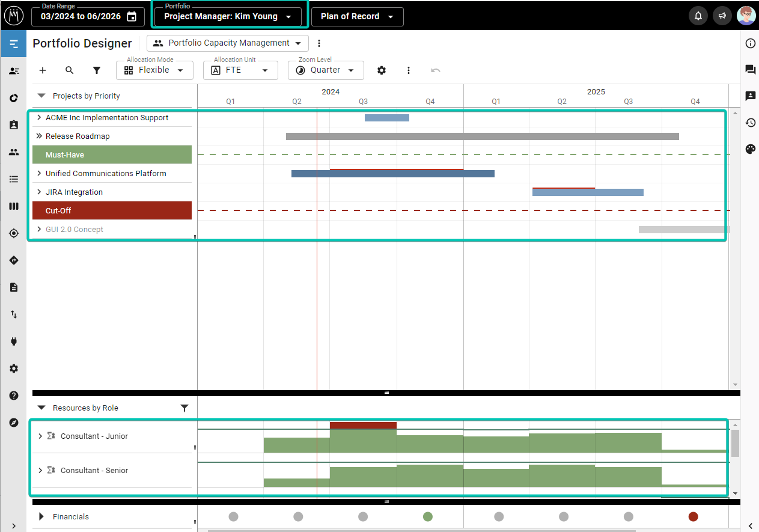
Task: Click the undo arrow in toolbar
Action: 436,70
